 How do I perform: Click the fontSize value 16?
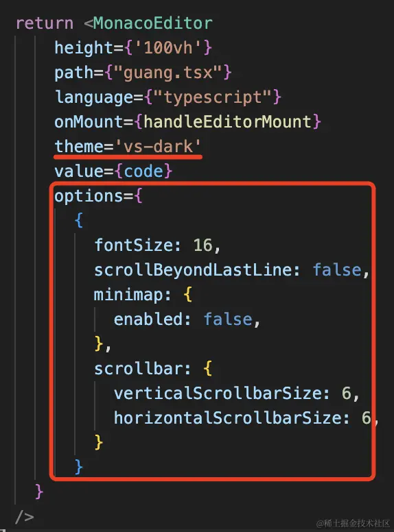tap(202, 245)
